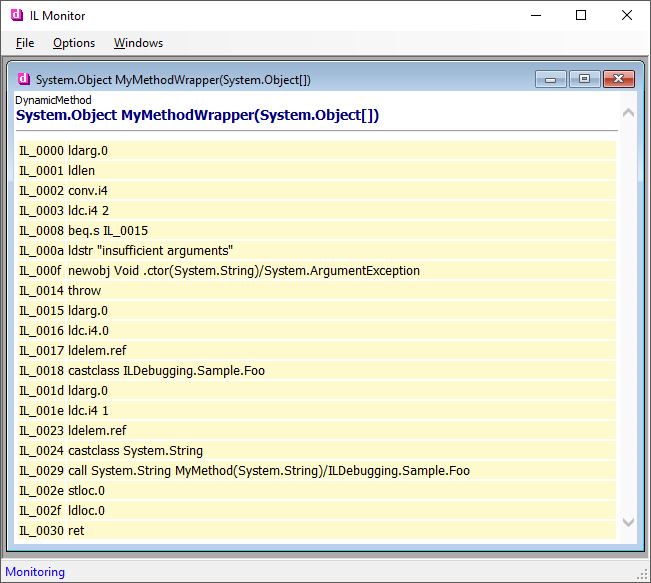The width and height of the screenshot is (651, 583).
Task: Select the ldstr "insufficient arguments" line
Action: click(317, 250)
